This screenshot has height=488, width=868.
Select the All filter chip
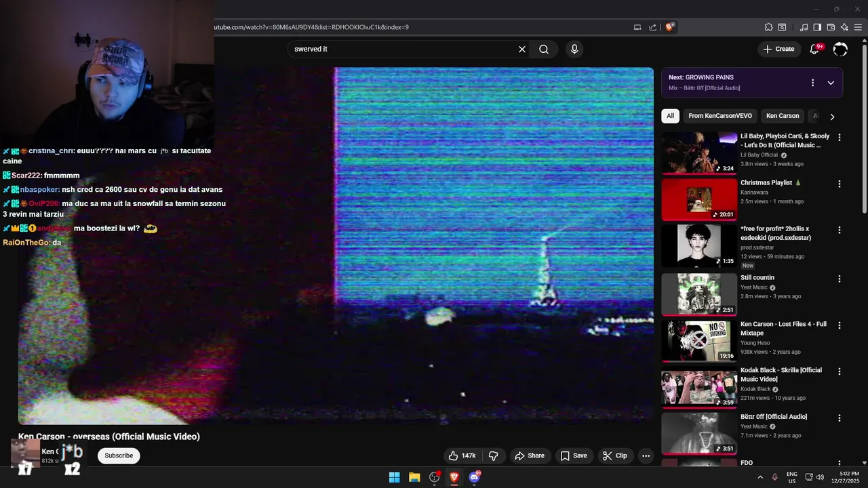tap(670, 116)
